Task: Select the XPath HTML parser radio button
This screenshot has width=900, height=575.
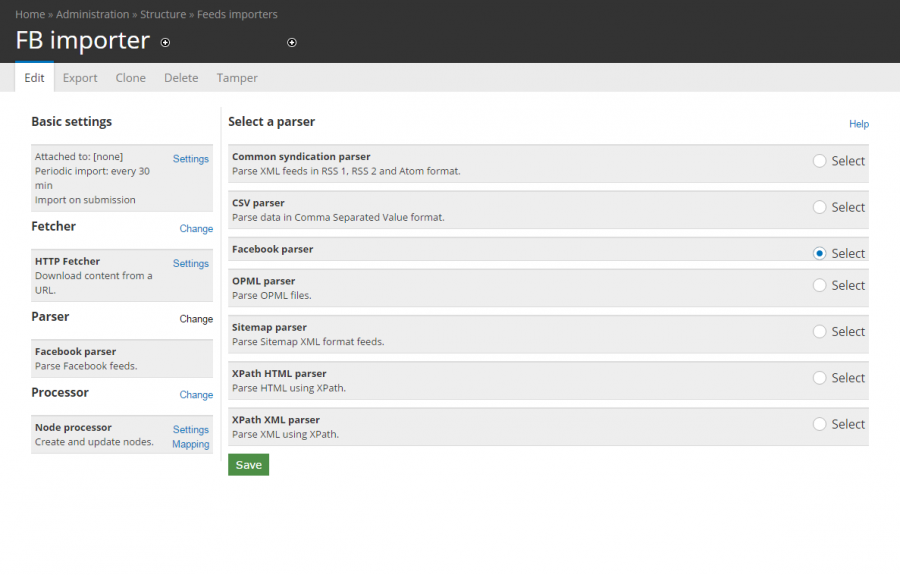Action: (819, 378)
